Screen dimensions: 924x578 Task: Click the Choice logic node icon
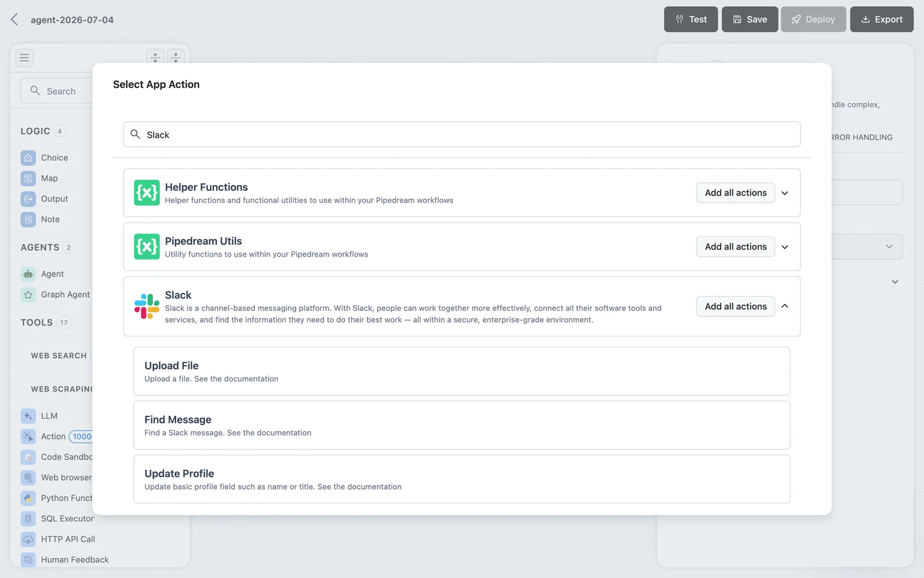pyautogui.click(x=28, y=158)
